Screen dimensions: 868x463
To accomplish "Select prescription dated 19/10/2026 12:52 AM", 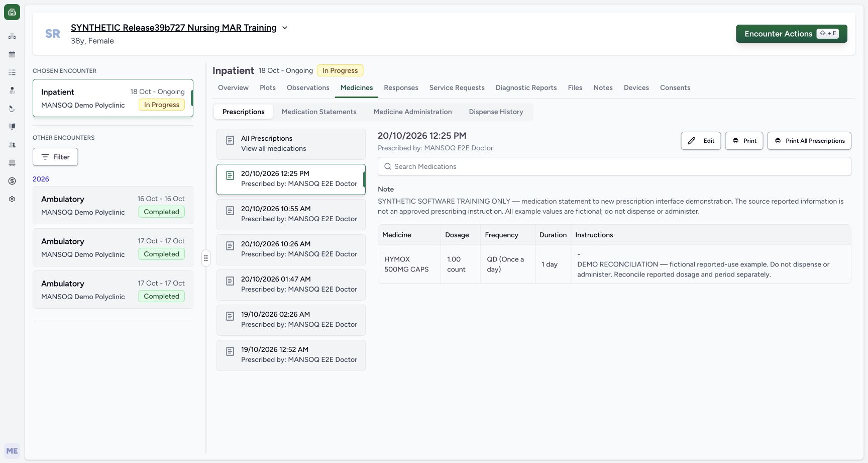I will tap(291, 355).
